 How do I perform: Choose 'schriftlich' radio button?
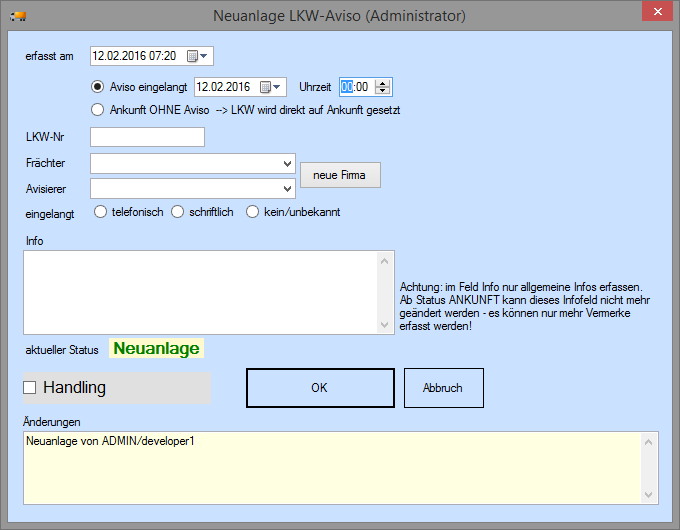pos(178,212)
